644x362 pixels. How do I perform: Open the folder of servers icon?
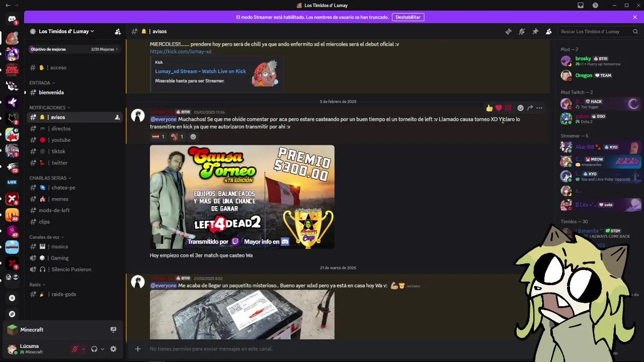tap(12, 277)
